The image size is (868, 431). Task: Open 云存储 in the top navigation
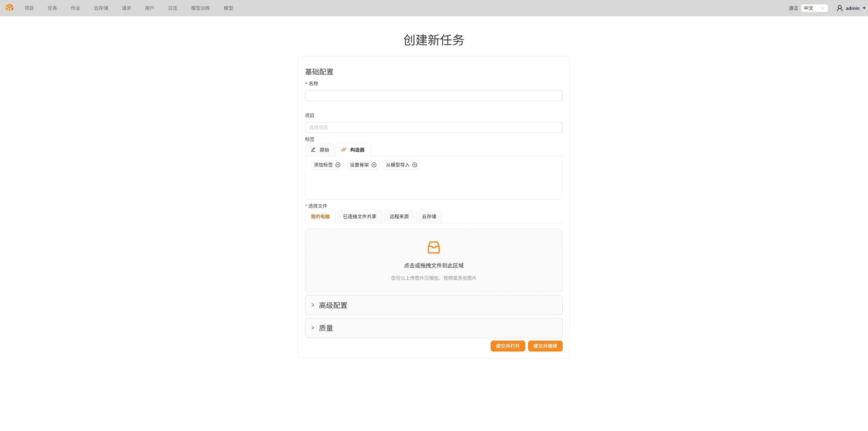(x=101, y=8)
